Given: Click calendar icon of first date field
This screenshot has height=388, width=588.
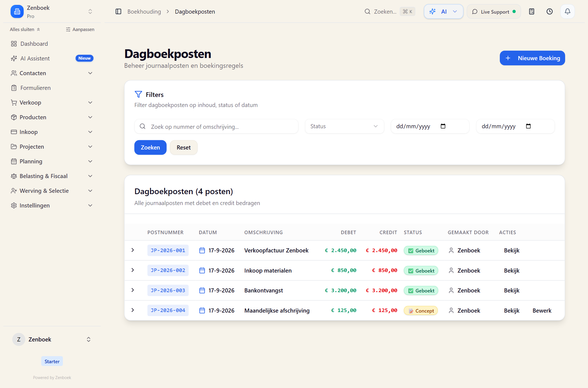Looking at the screenshot, I should click(x=443, y=126).
